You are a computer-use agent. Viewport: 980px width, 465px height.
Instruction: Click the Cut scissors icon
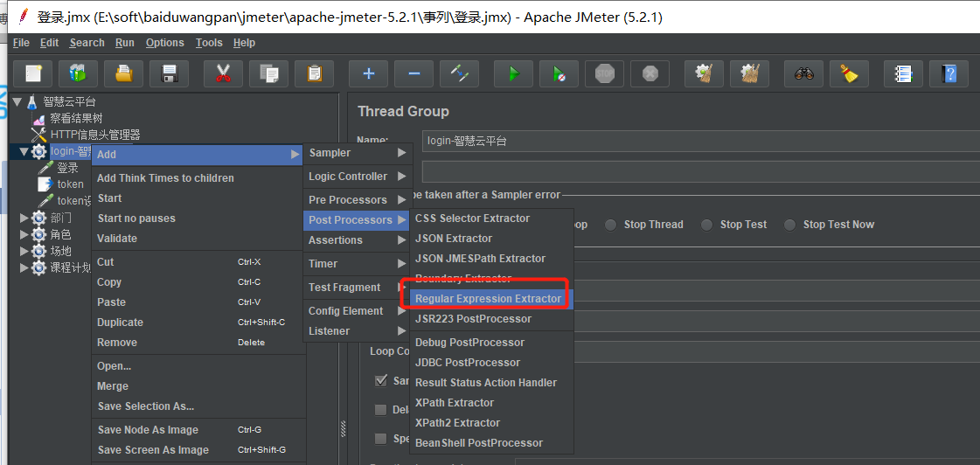(223, 73)
